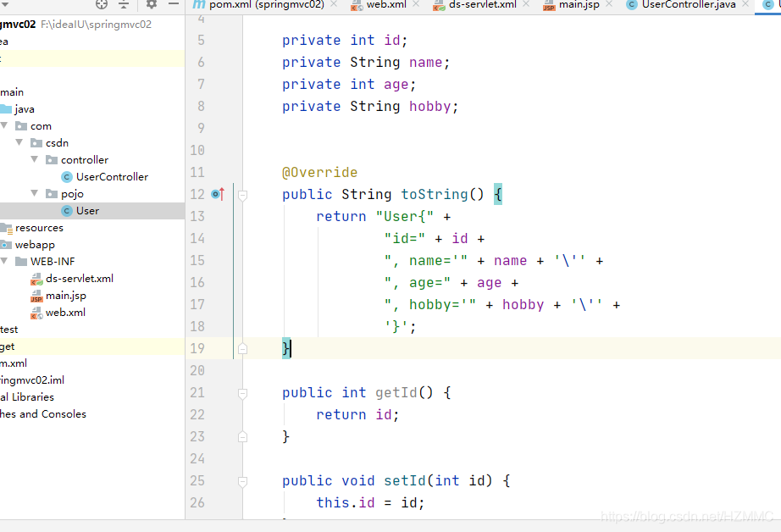Click the hobby field on line 8

[x=429, y=106]
